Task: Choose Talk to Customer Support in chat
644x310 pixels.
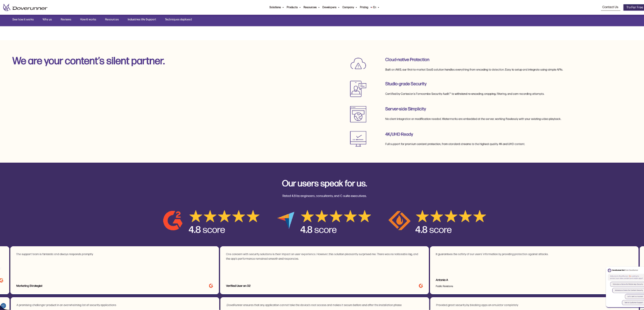Action: tap(633, 302)
